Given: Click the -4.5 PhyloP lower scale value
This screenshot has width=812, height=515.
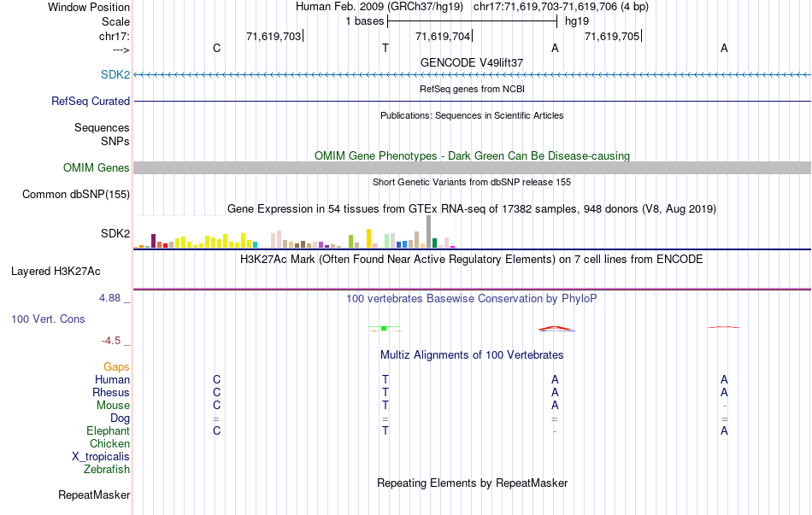Looking at the screenshot, I should [111, 340].
